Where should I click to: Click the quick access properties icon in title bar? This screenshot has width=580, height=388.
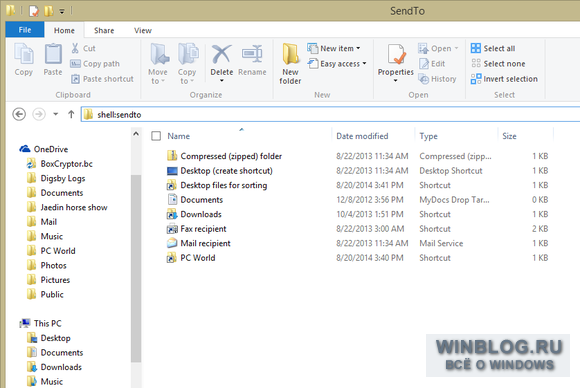(33, 11)
